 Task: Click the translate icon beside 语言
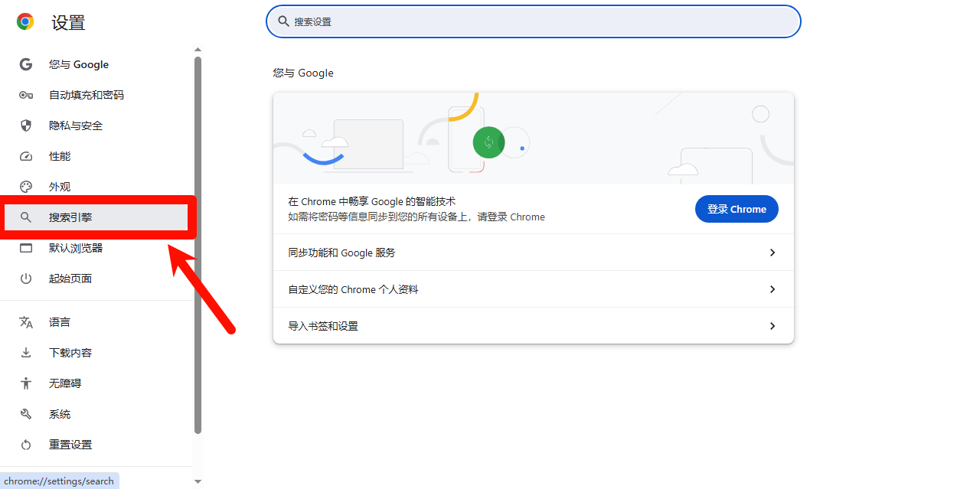[x=26, y=322]
